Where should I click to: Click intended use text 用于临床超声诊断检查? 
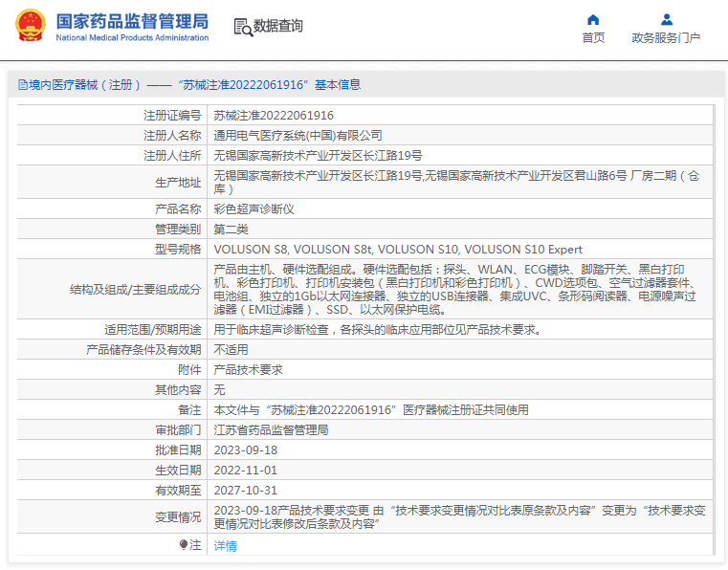(378, 330)
